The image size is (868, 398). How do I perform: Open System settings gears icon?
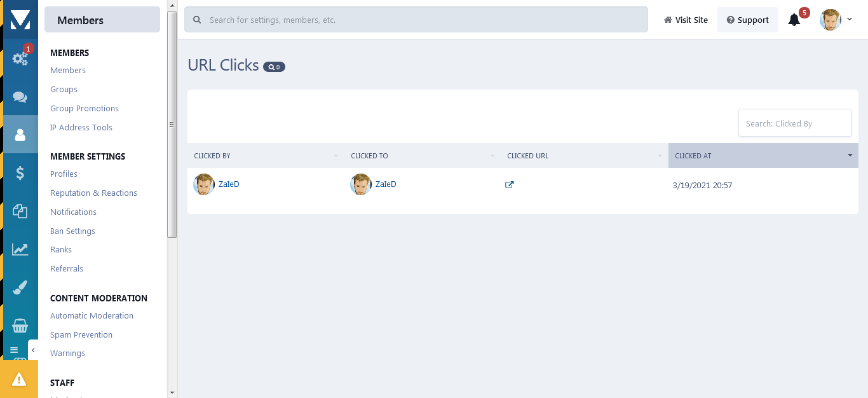pyautogui.click(x=20, y=58)
